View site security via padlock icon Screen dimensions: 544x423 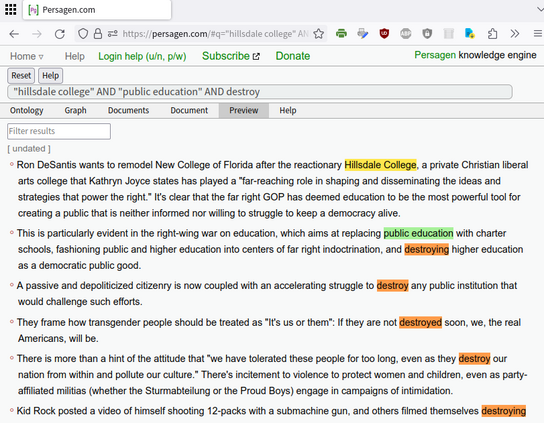tap(98, 34)
